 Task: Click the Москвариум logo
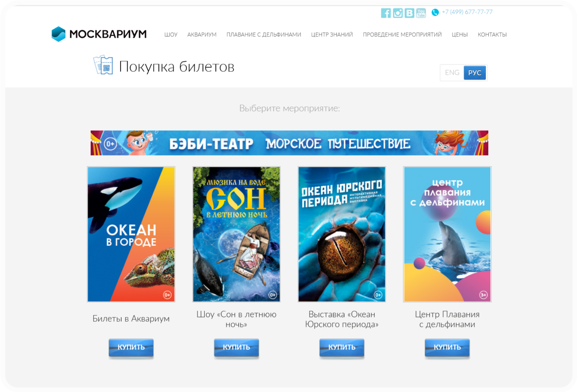tap(99, 34)
